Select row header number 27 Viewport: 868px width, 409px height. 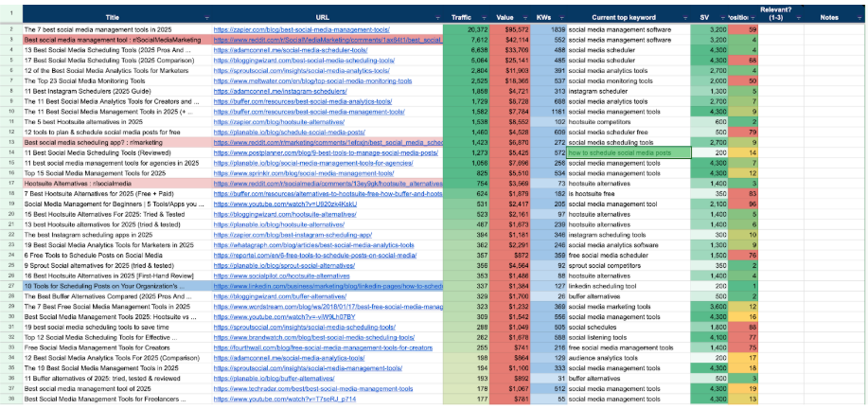pos(11,286)
